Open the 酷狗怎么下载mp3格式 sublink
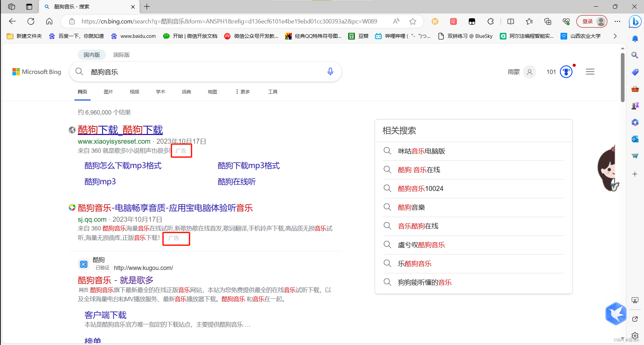The width and height of the screenshot is (644, 345). [x=123, y=165]
